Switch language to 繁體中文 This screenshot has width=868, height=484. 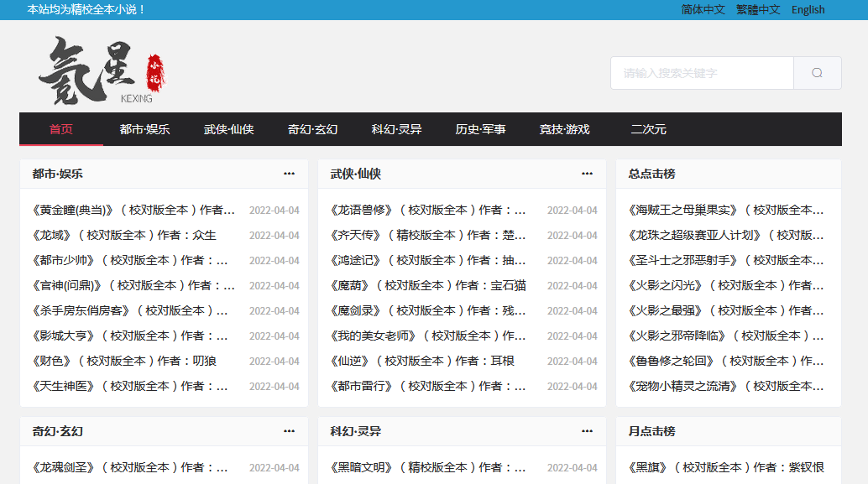pyautogui.click(x=758, y=10)
